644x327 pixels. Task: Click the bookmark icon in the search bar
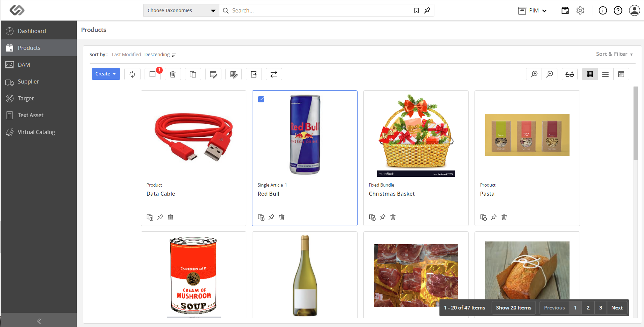(x=417, y=10)
